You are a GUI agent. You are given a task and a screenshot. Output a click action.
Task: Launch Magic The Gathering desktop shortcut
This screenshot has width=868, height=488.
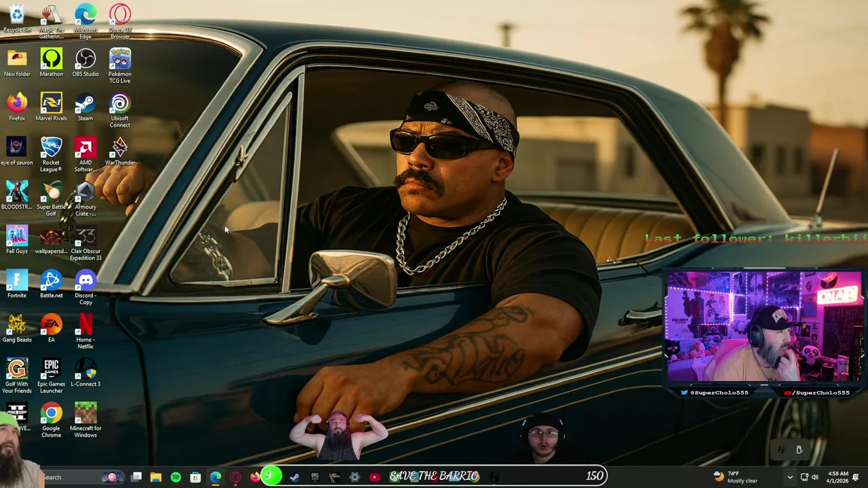coord(51,21)
